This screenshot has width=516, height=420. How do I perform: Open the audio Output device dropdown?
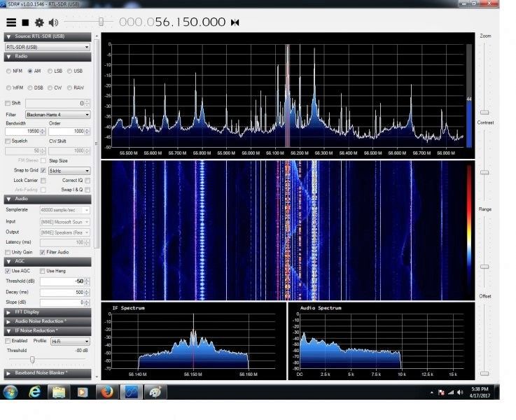[65, 232]
